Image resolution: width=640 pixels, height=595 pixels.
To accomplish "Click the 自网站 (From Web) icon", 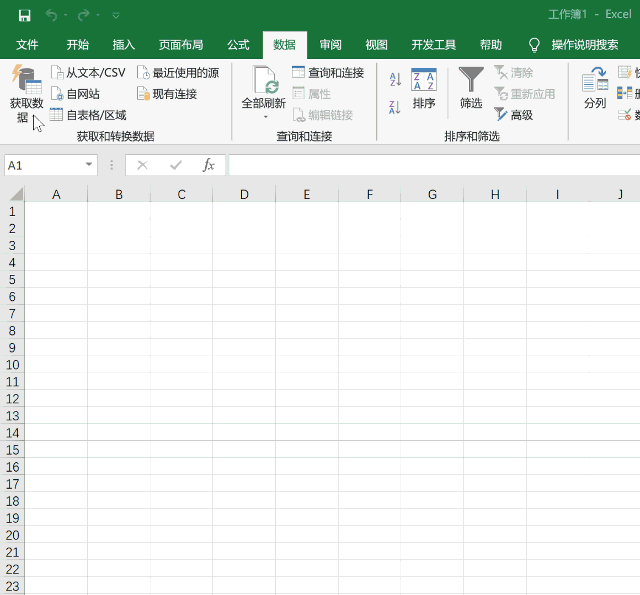I will (x=57, y=94).
